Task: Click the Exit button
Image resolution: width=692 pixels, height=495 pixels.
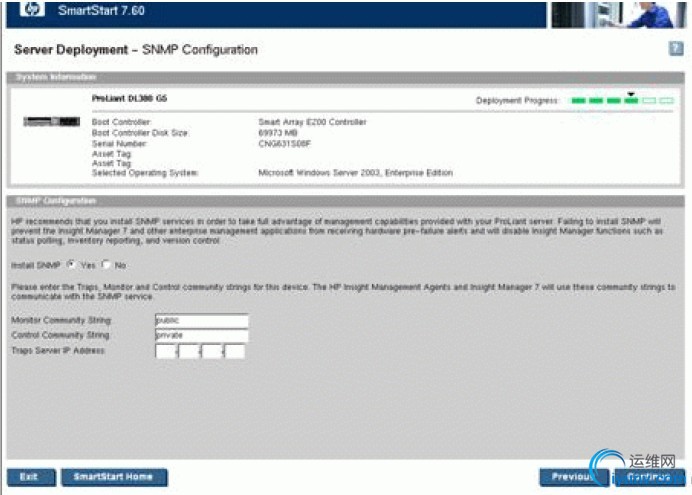Action: pos(31,477)
